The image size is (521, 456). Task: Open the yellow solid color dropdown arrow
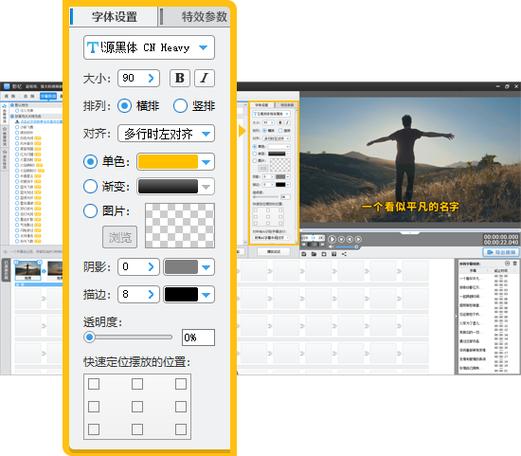pos(206,162)
